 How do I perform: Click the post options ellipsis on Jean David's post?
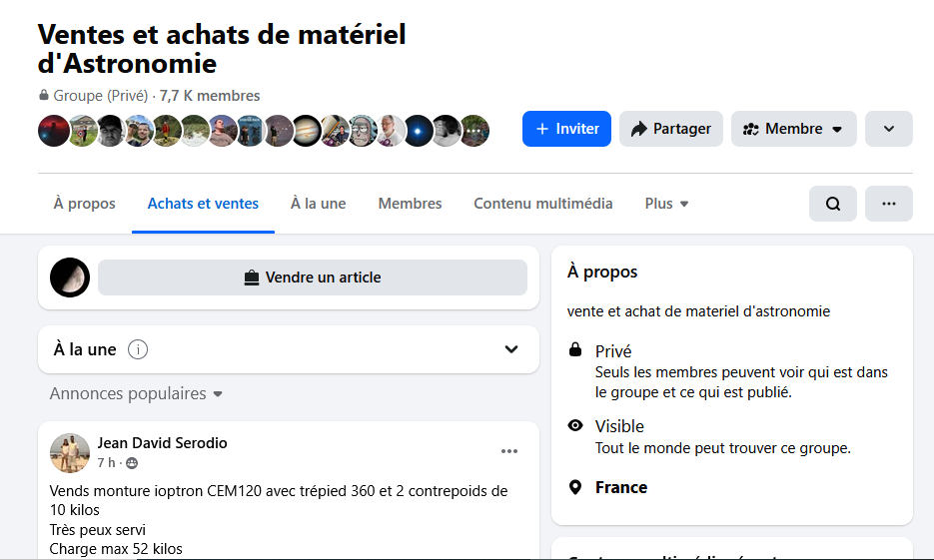[x=509, y=451]
